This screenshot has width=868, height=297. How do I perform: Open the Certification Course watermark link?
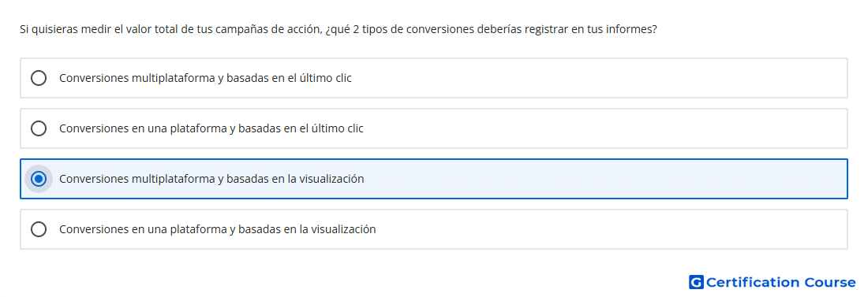773,282
